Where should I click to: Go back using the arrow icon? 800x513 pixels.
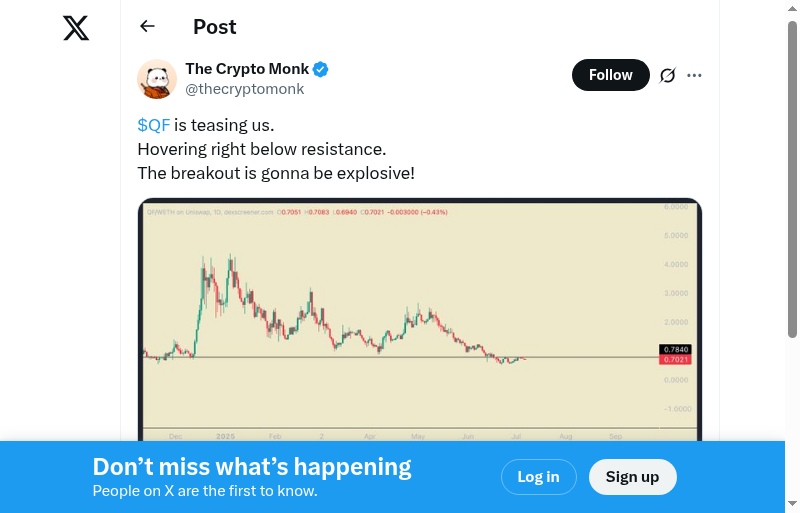(148, 27)
